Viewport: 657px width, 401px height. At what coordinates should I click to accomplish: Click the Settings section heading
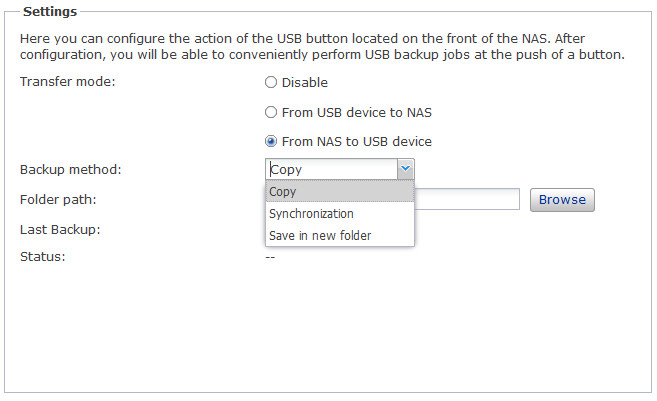pyautogui.click(x=49, y=12)
